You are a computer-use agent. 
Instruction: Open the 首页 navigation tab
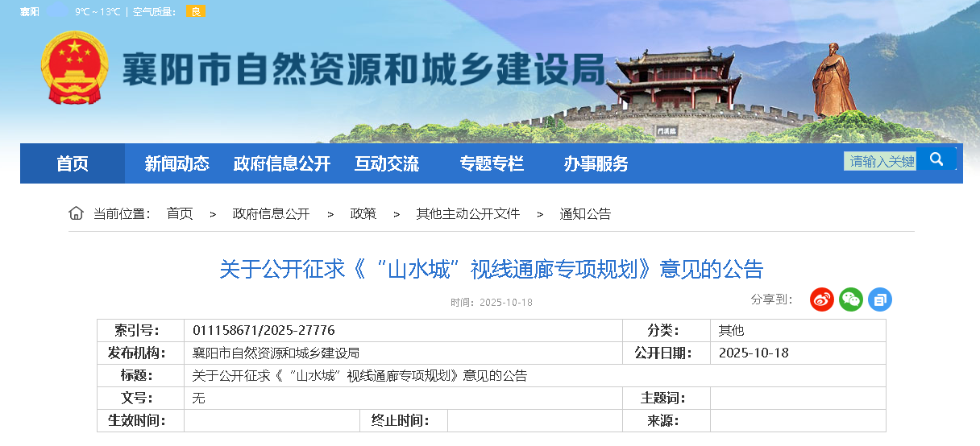point(73,163)
